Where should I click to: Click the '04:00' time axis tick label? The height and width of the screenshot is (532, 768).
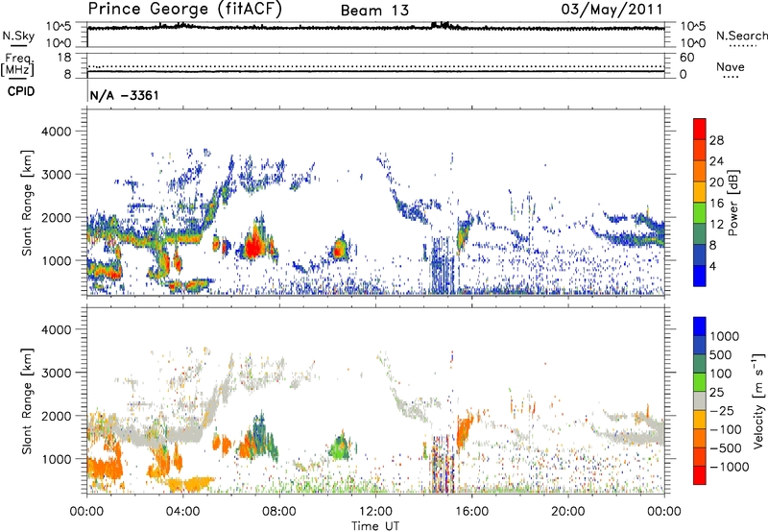coord(182,512)
